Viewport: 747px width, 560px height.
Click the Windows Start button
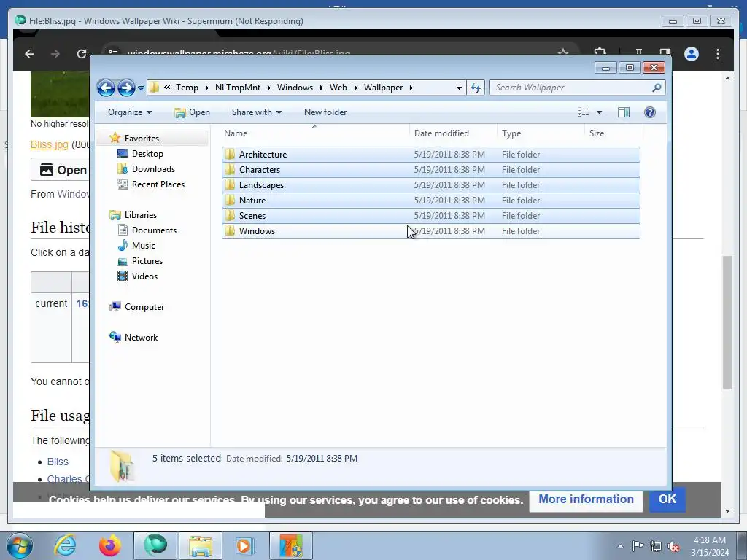click(x=20, y=545)
